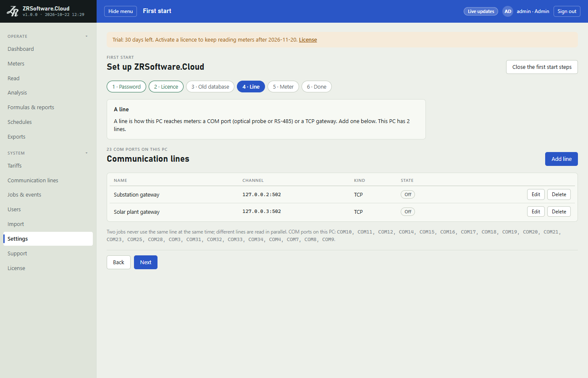Open the Import page
The height and width of the screenshot is (378, 588).
click(48, 224)
